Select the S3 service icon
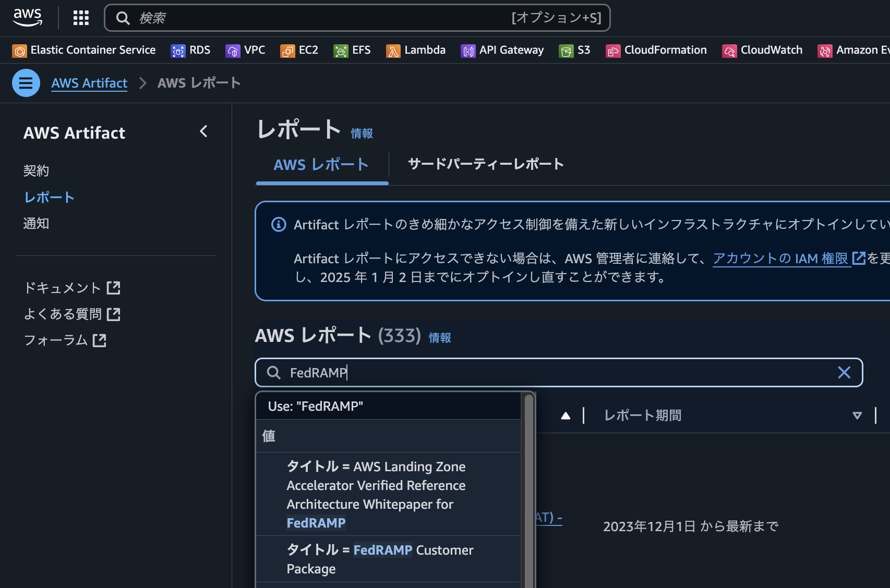The width and height of the screenshot is (890, 588). coord(574,50)
